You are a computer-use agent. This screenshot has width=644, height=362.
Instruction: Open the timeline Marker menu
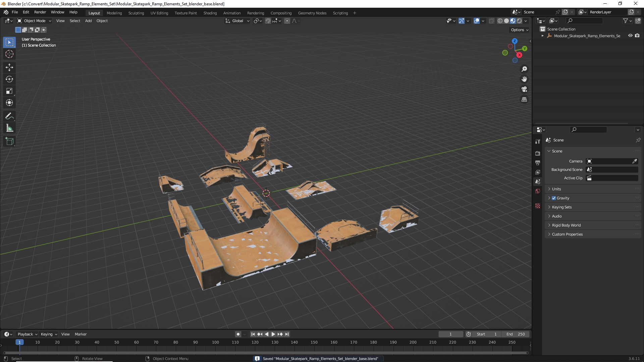pyautogui.click(x=80, y=334)
